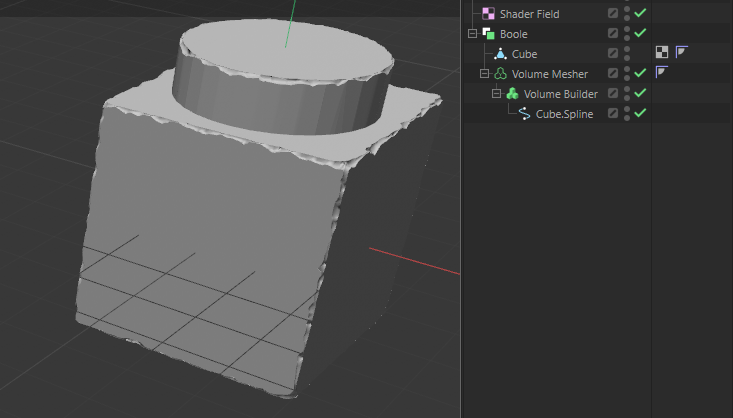Select the Phong tag on Volume Mesher
733x418 pixels.
point(662,73)
